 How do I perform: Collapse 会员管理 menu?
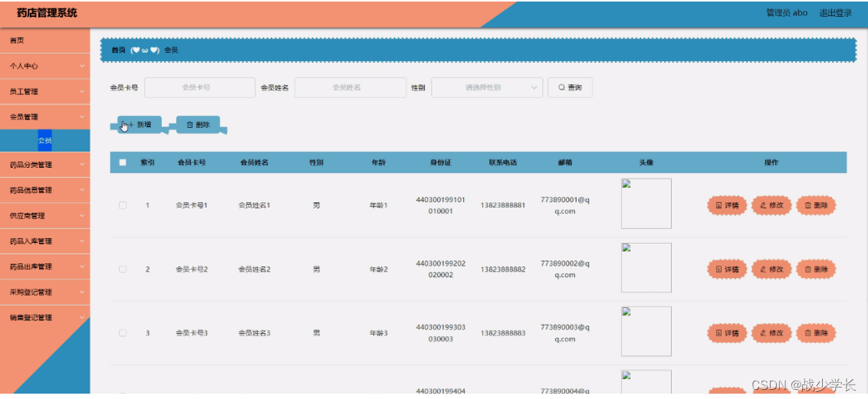point(44,116)
